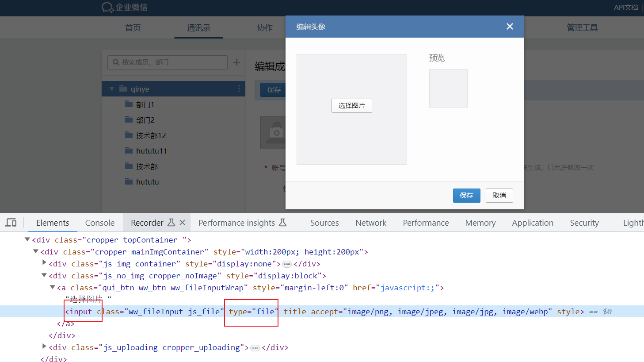Switch to the Recorder tab
Viewport: 644px width, 362px height.
coord(147,223)
